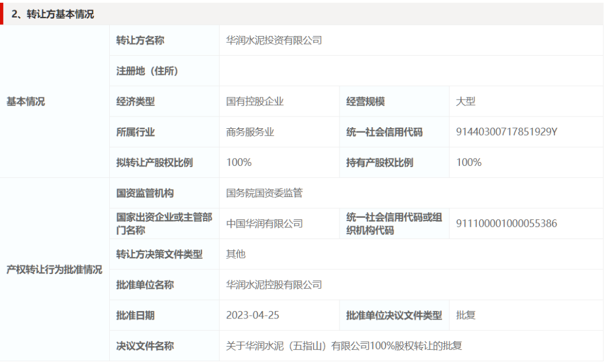Select the value 华润水泥投资有限公司
The height and width of the screenshot is (364, 608).
pyautogui.click(x=274, y=41)
